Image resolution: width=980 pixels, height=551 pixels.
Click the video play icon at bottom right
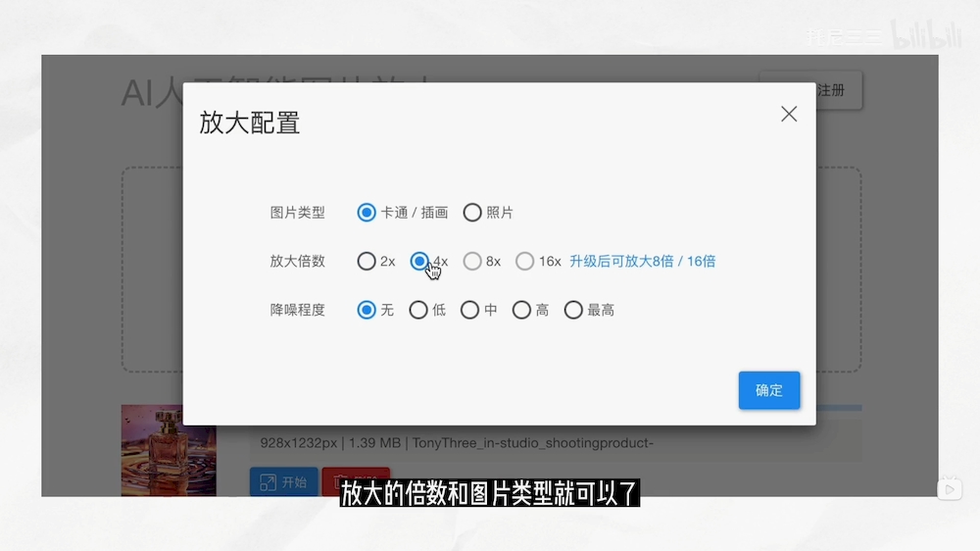click(x=950, y=489)
